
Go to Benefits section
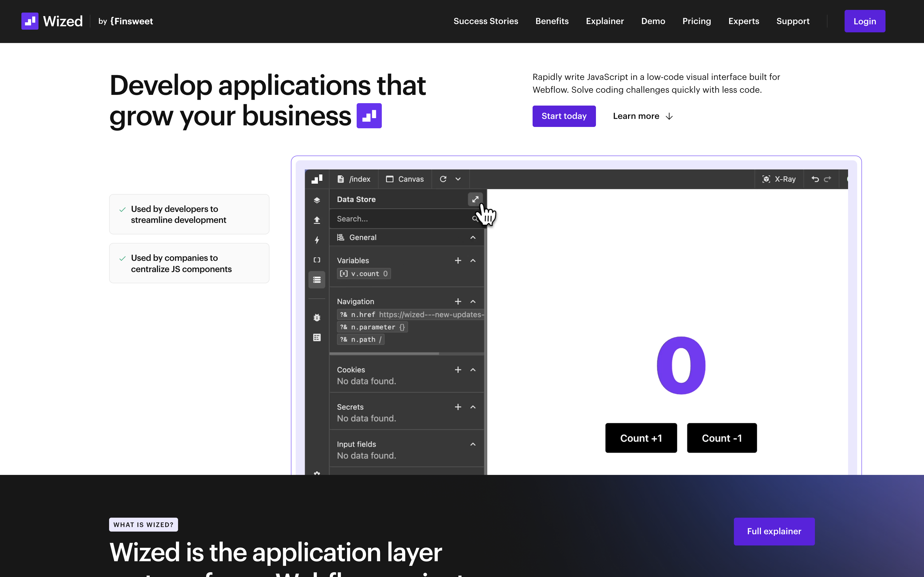point(552,21)
